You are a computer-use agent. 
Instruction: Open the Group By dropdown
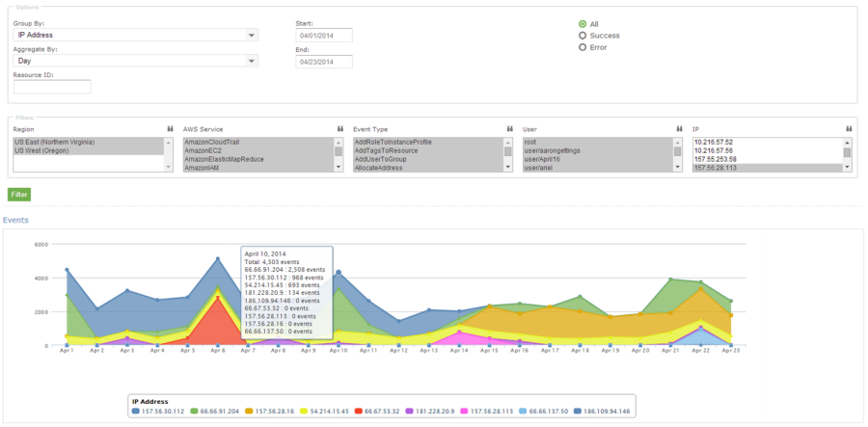pyautogui.click(x=135, y=36)
